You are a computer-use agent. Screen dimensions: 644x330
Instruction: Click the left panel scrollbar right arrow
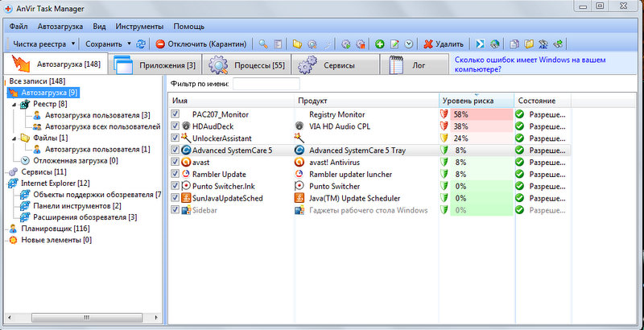(x=155, y=318)
